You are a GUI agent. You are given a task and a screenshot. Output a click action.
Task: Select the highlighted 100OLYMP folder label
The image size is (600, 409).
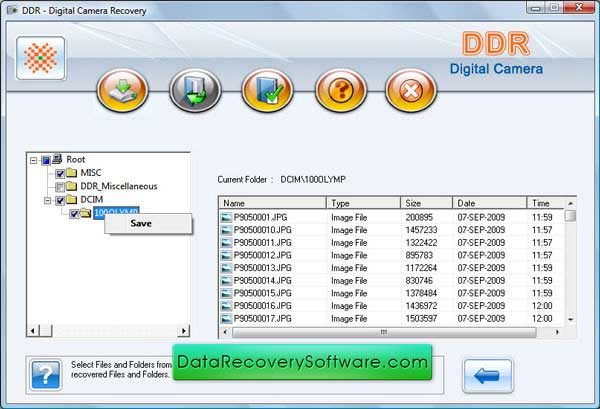[116, 211]
